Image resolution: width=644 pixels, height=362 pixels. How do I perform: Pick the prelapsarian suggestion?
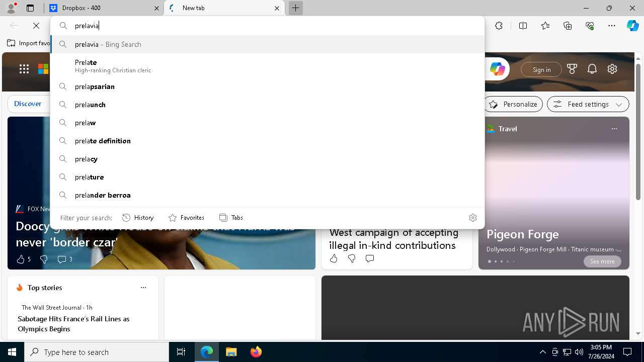tap(267, 86)
